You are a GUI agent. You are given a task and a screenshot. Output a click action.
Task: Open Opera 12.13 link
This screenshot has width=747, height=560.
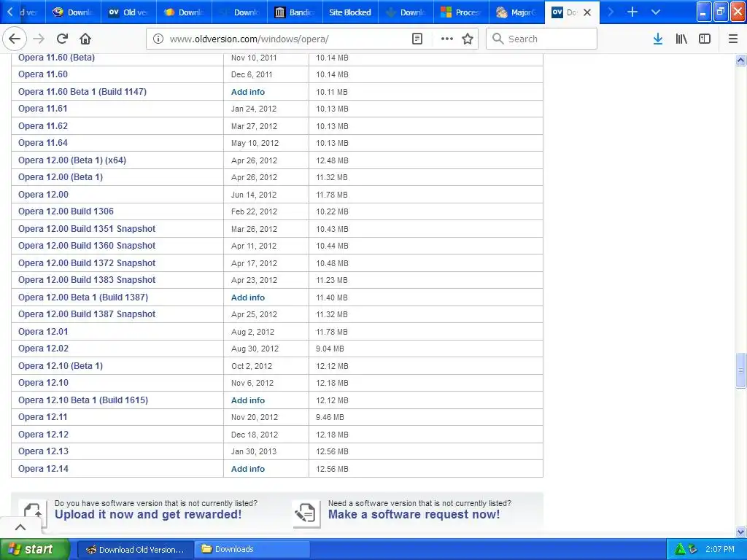click(x=43, y=451)
